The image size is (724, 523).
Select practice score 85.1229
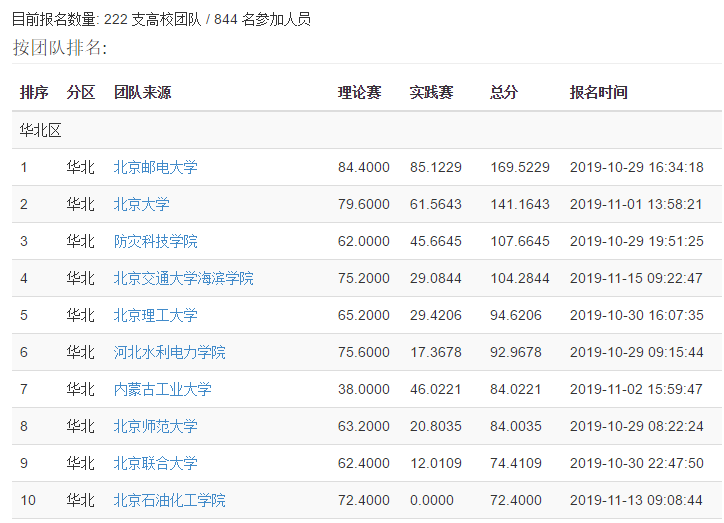tap(436, 167)
